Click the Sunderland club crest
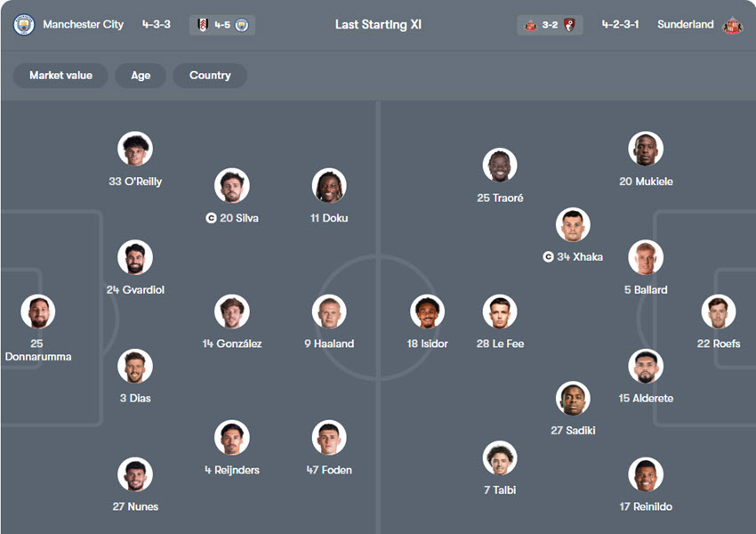This screenshot has width=756, height=534. coord(732,25)
